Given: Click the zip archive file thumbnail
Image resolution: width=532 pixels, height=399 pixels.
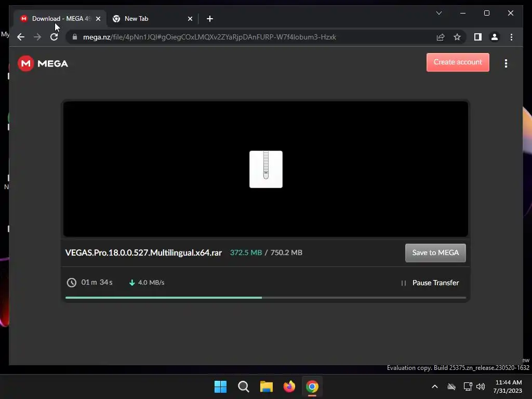Looking at the screenshot, I should coord(266,169).
